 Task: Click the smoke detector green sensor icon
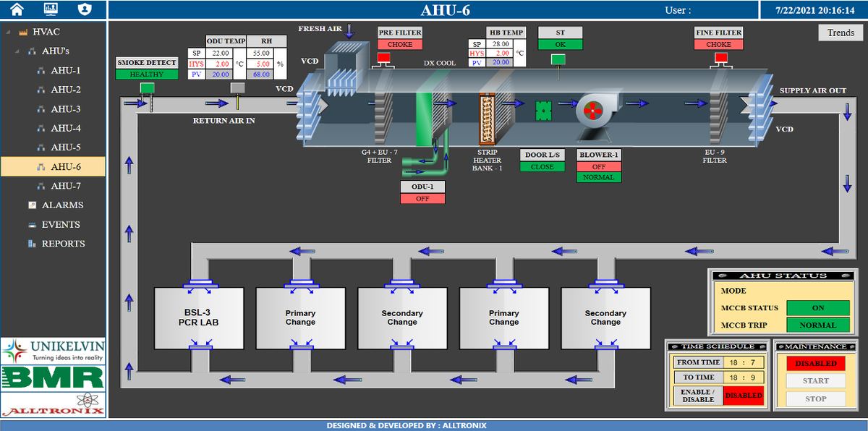pos(148,88)
